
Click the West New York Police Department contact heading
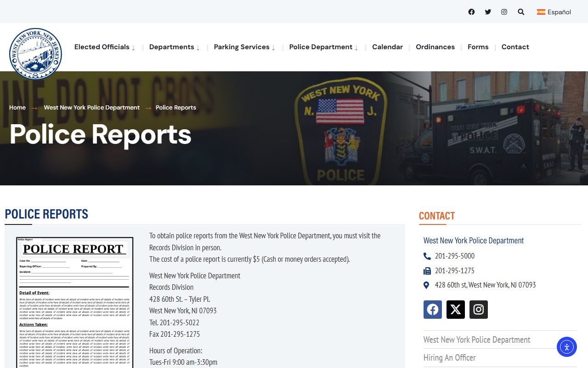click(474, 241)
